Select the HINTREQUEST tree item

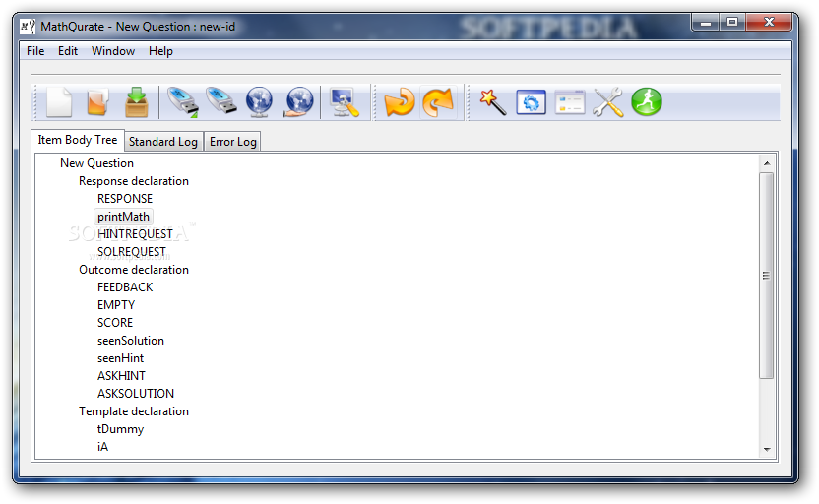135,234
